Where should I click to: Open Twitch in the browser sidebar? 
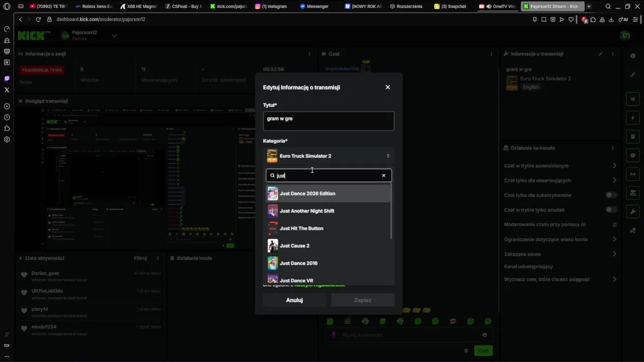point(7,78)
